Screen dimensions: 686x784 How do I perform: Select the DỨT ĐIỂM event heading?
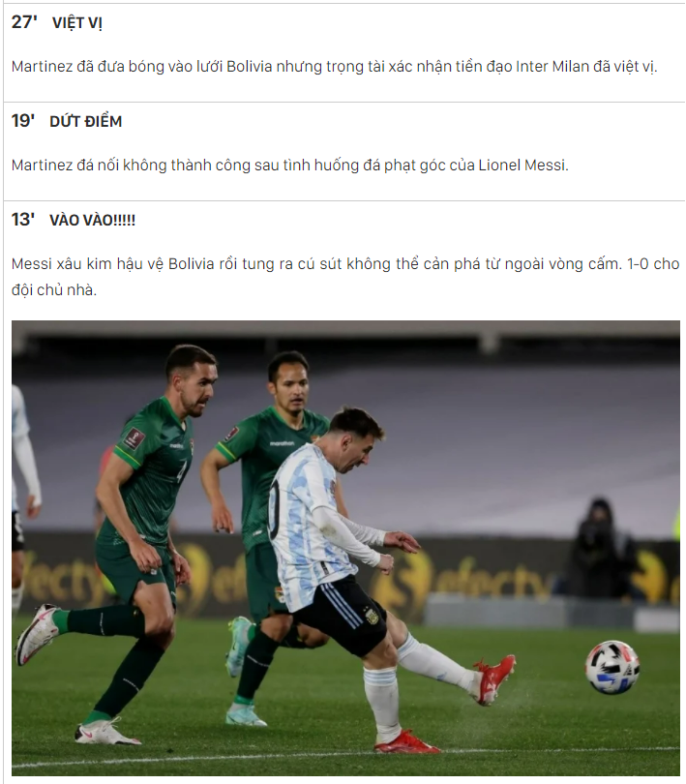tap(85, 121)
